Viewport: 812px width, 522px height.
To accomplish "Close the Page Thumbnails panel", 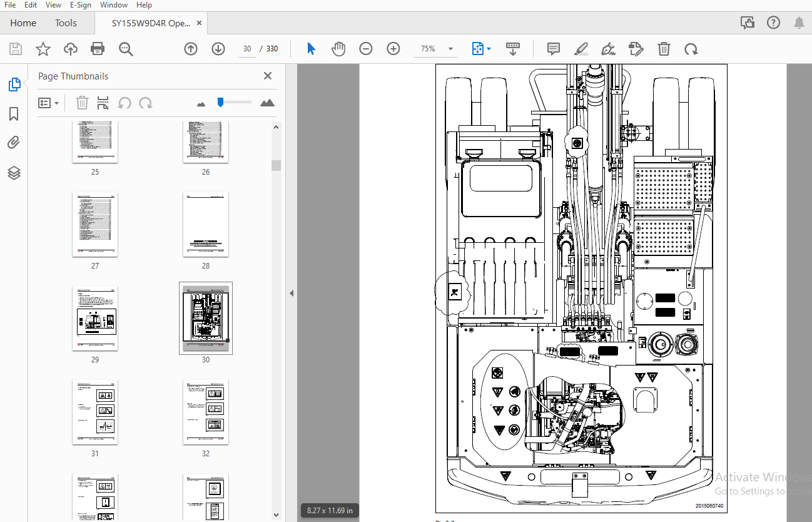I will point(268,76).
